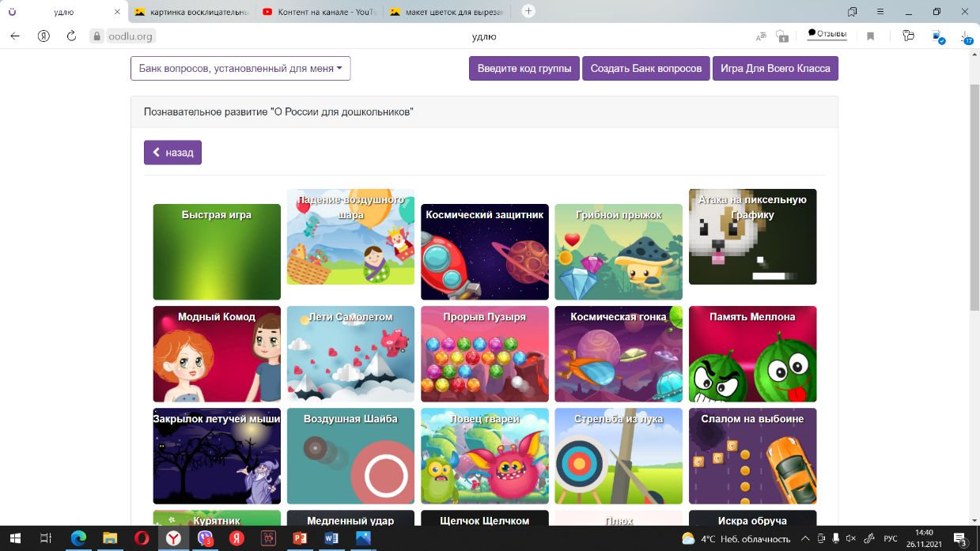Click the 'назад' back button
This screenshot has height=551, width=980.
click(172, 153)
